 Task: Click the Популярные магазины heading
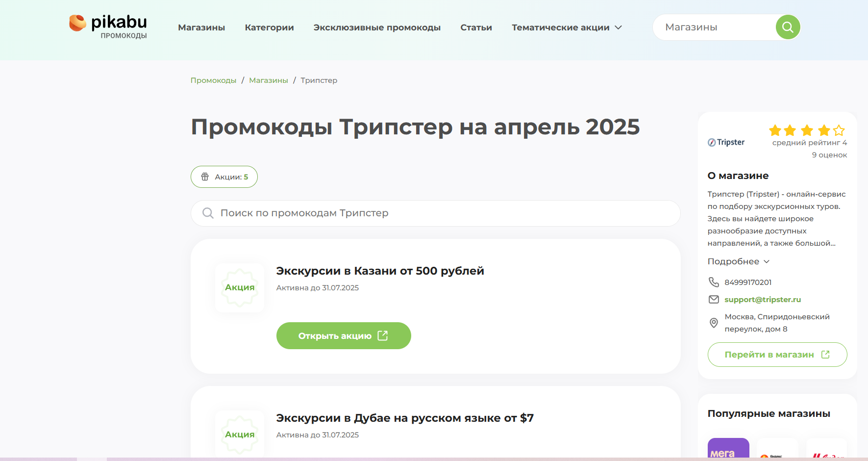click(x=769, y=413)
